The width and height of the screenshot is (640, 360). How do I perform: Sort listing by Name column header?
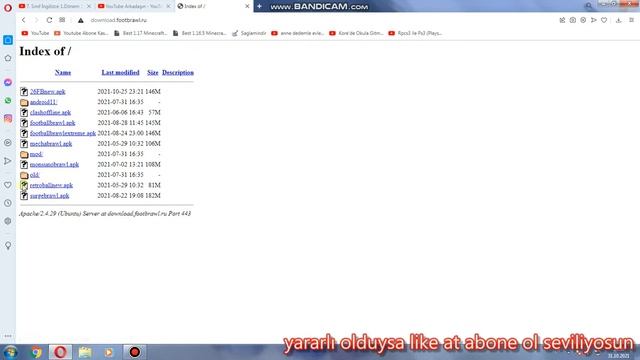point(63,73)
